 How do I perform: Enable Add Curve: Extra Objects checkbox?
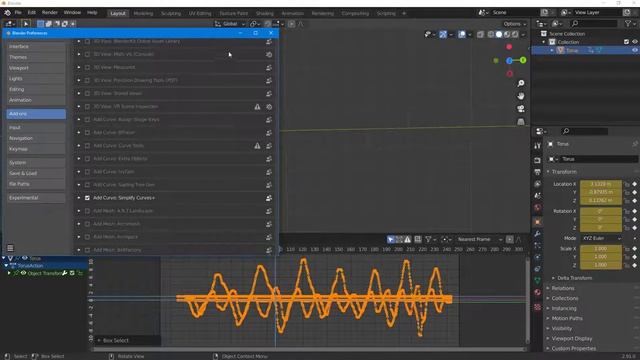pyautogui.click(x=87, y=159)
